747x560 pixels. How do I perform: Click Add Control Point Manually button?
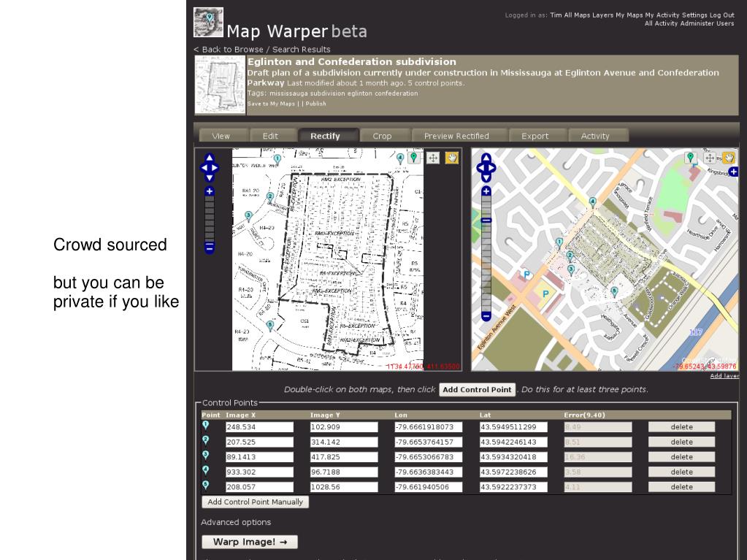tap(256, 502)
